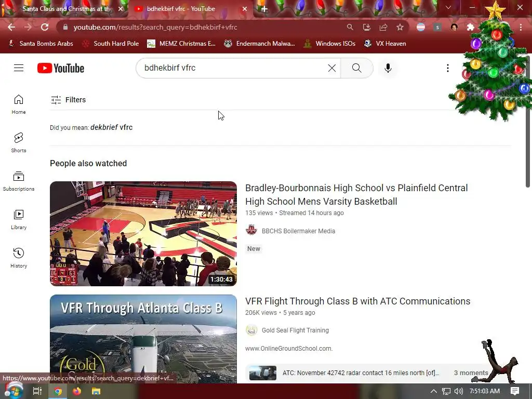Open VX Heaven bookmark

385,44
